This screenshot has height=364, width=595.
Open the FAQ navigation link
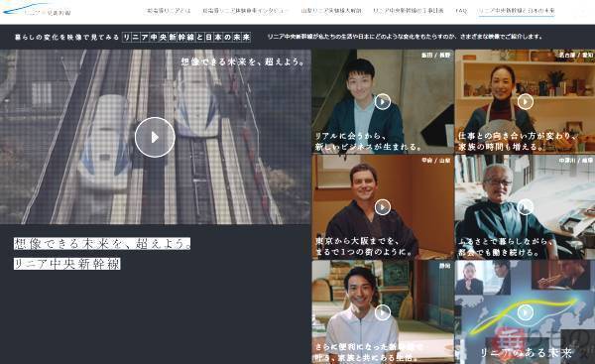(x=461, y=11)
